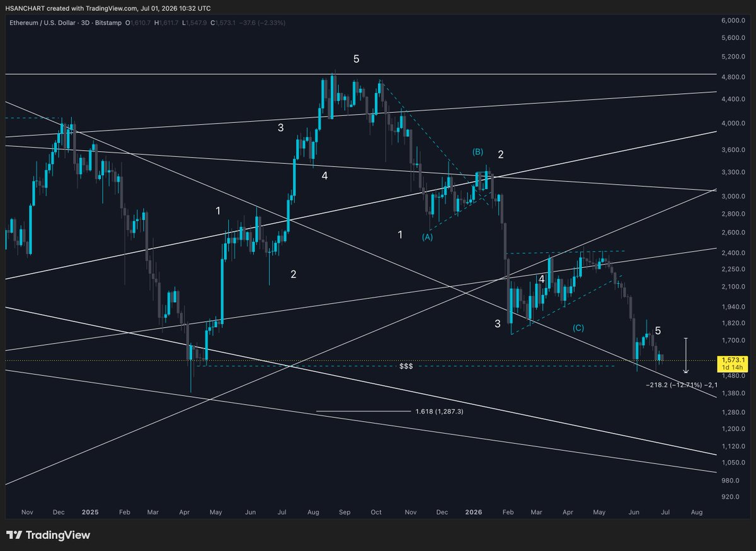
Task: Click the 2,250.0 price axis label
Action: coord(735,270)
